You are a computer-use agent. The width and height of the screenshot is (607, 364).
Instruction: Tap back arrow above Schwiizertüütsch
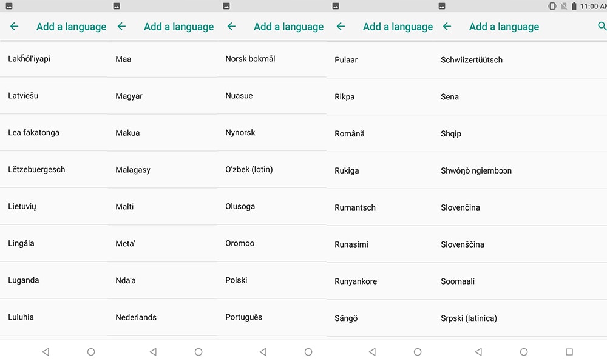coord(447,27)
